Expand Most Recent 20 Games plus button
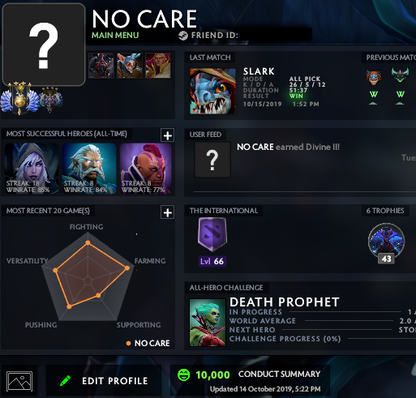The width and height of the screenshot is (416, 398). pyautogui.click(x=167, y=212)
